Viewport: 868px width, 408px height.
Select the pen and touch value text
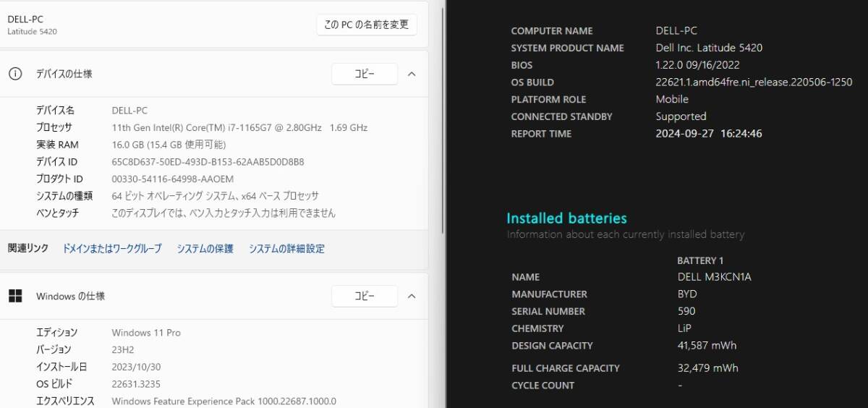[x=224, y=213]
